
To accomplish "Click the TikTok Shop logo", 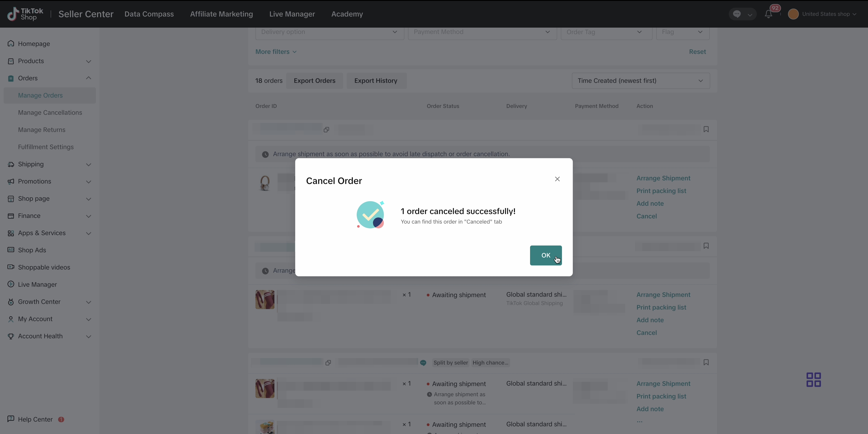I will point(25,14).
